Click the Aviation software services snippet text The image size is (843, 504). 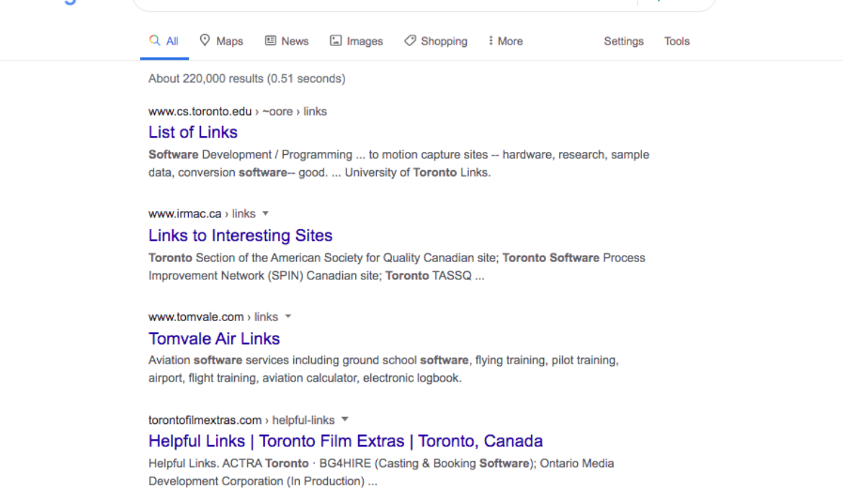[x=384, y=369]
